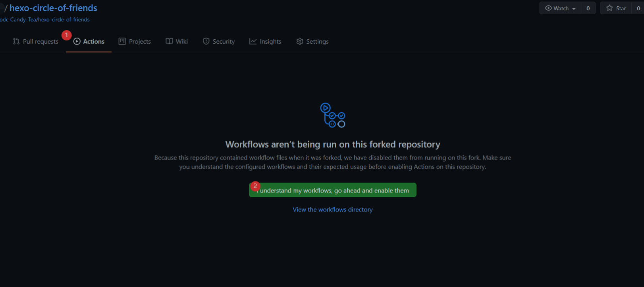Star this repository
This screenshot has width=644, height=287.
coord(616,8)
